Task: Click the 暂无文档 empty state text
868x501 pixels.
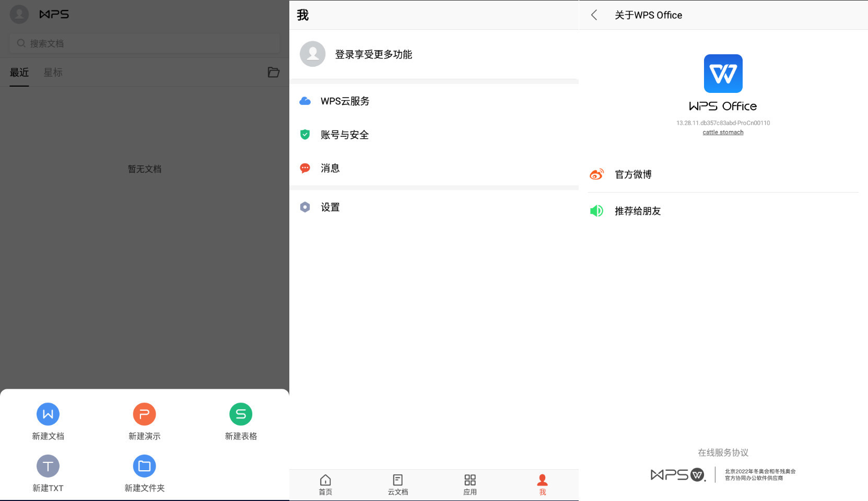Action: (x=145, y=169)
